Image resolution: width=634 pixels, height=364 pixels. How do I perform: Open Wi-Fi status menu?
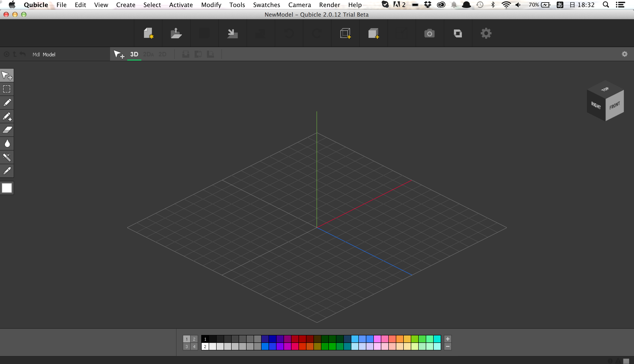pos(506,5)
